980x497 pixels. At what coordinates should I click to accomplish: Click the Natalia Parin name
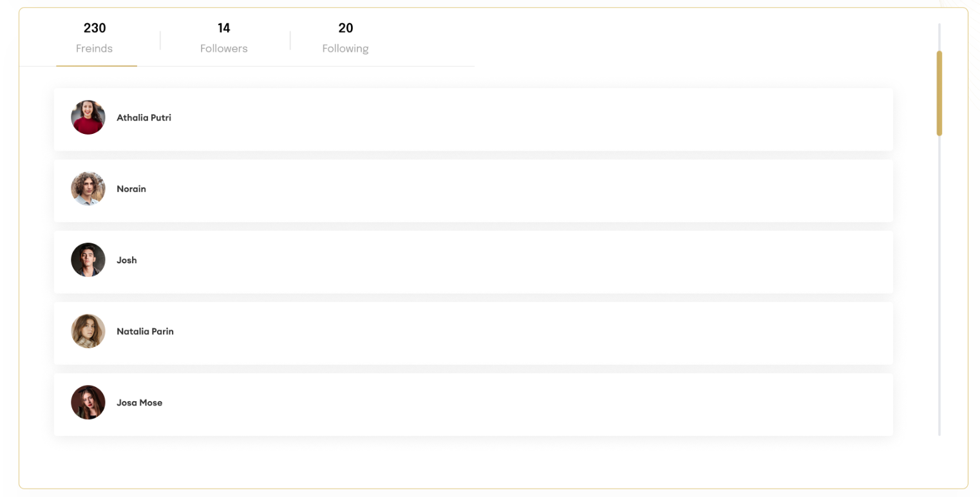[145, 332]
